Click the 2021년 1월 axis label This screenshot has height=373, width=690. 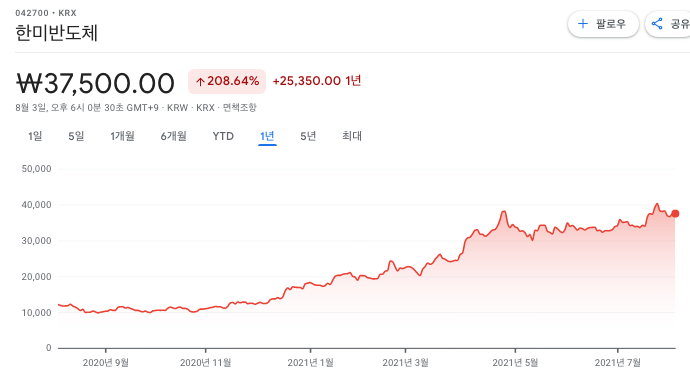311,363
